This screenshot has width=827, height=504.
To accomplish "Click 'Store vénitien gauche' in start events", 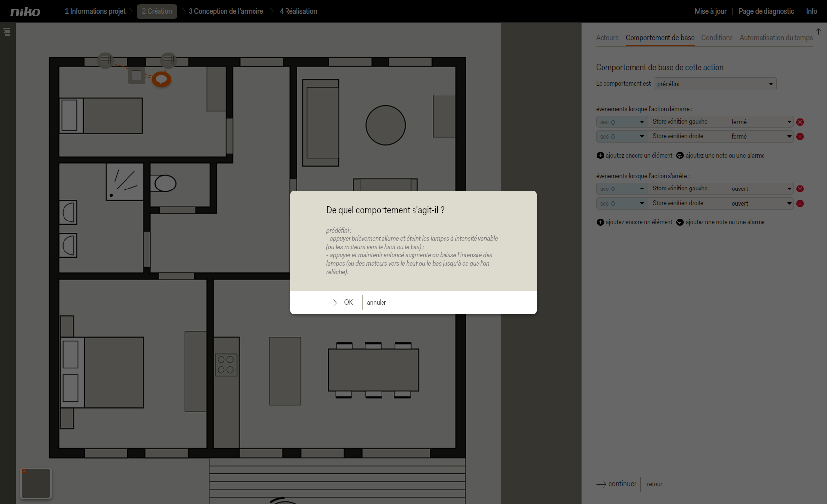I will point(680,122).
